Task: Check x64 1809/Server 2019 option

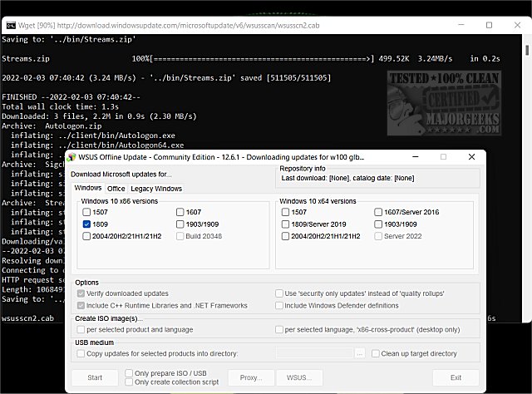Action: [x=285, y=224]
